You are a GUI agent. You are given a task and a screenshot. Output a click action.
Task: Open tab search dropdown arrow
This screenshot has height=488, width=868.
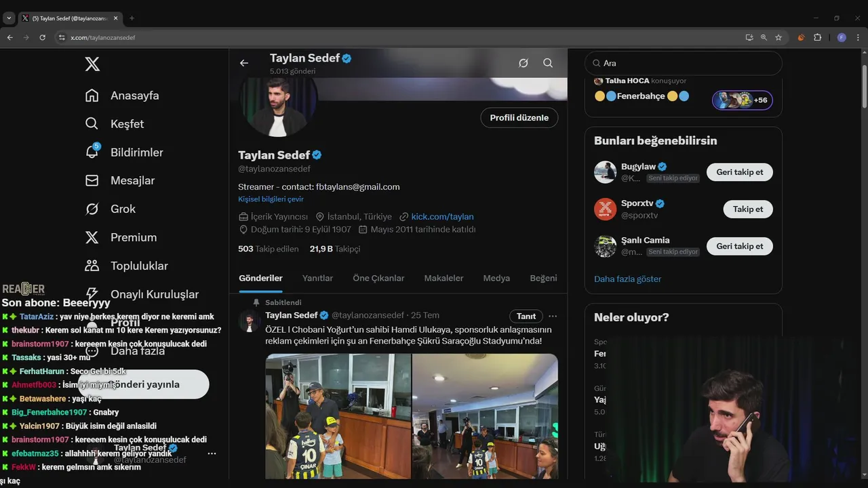click(x=9, y=18)
